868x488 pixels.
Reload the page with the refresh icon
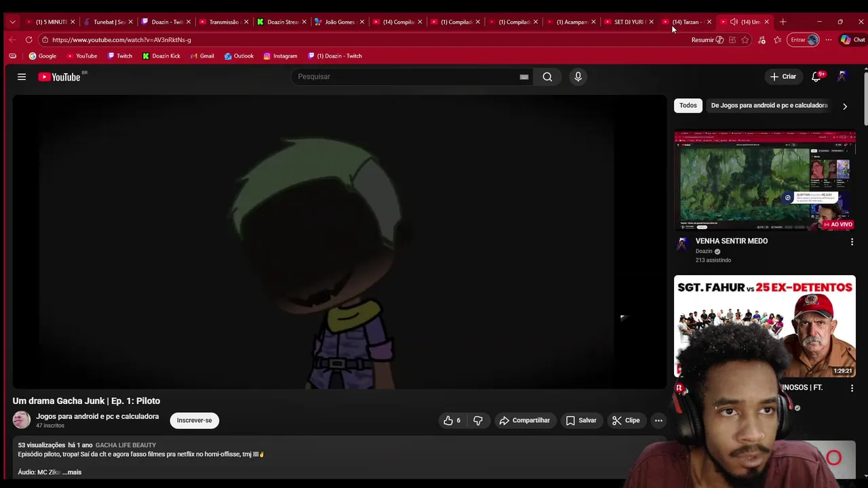pyautogui.click(x=28, y=40)
